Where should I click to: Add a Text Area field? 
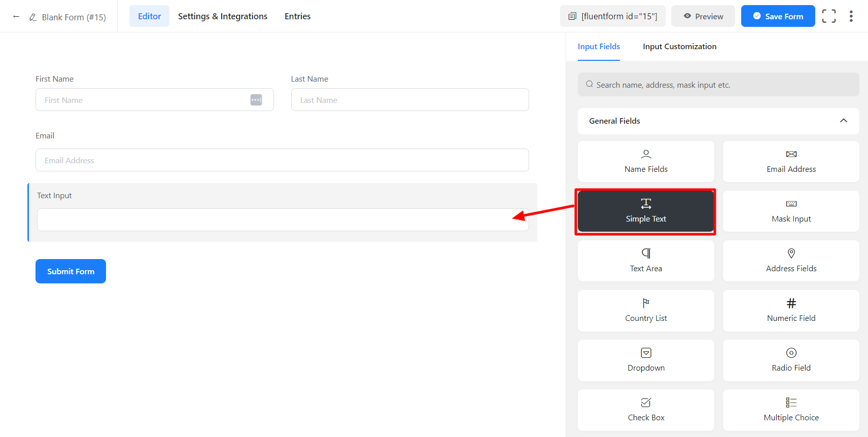click(x=646, y=261)
